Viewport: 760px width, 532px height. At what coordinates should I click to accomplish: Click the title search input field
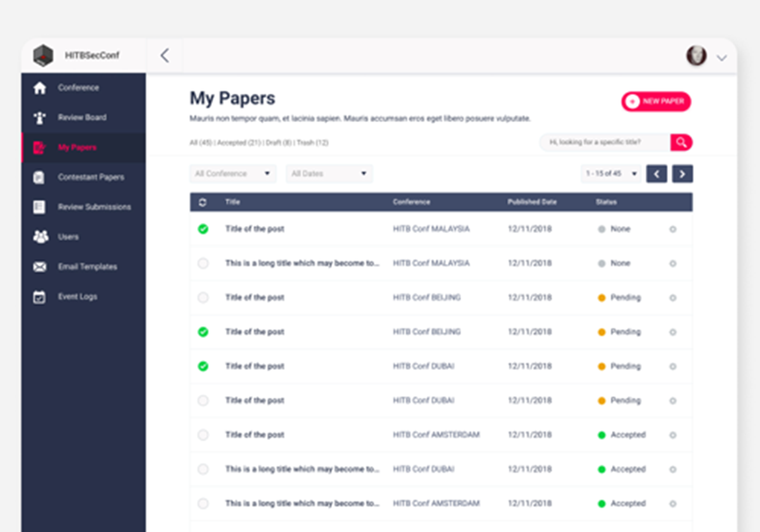tap(605, 142)
